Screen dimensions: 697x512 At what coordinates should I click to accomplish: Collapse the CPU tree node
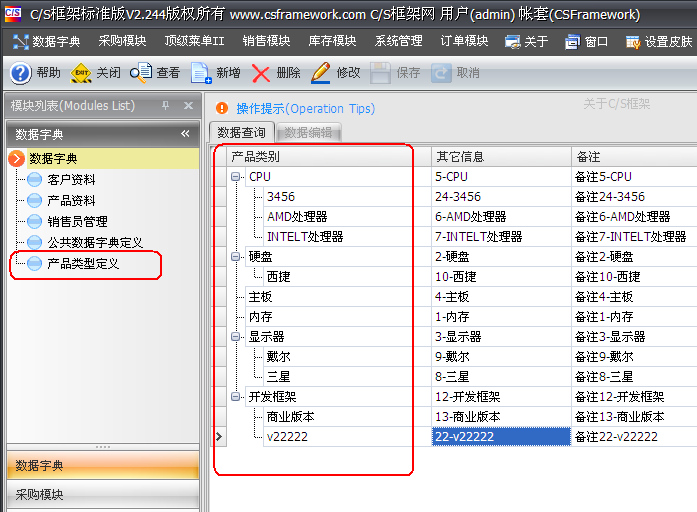[x=237, y=177]
